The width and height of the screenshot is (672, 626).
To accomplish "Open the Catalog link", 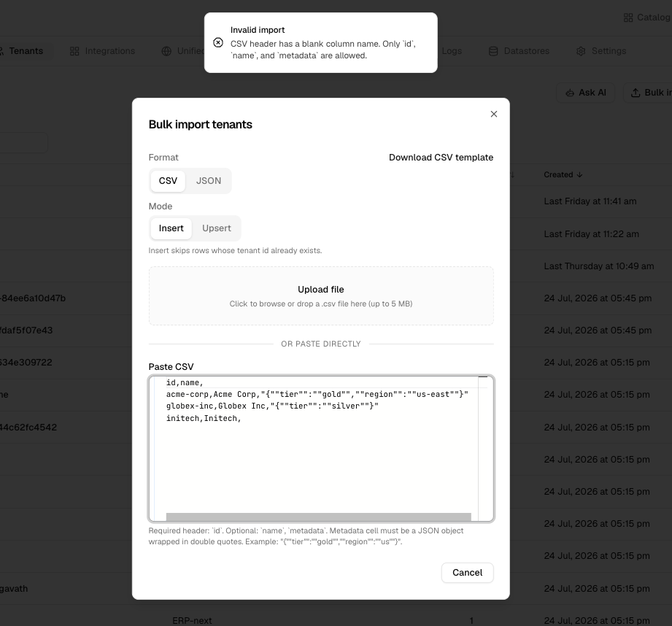I will pos(647,18).
